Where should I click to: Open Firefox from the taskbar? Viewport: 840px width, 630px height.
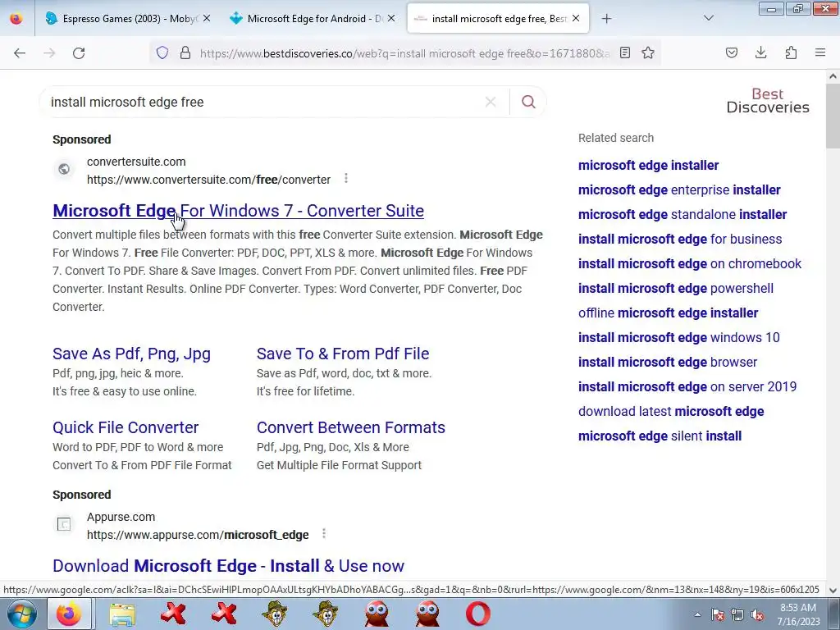click(69, 614)
